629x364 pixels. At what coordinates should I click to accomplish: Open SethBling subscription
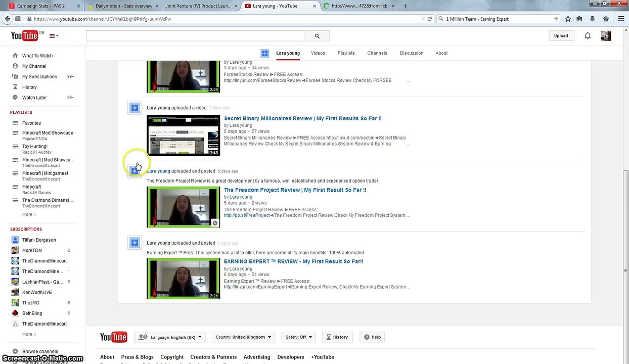point(32,313)
